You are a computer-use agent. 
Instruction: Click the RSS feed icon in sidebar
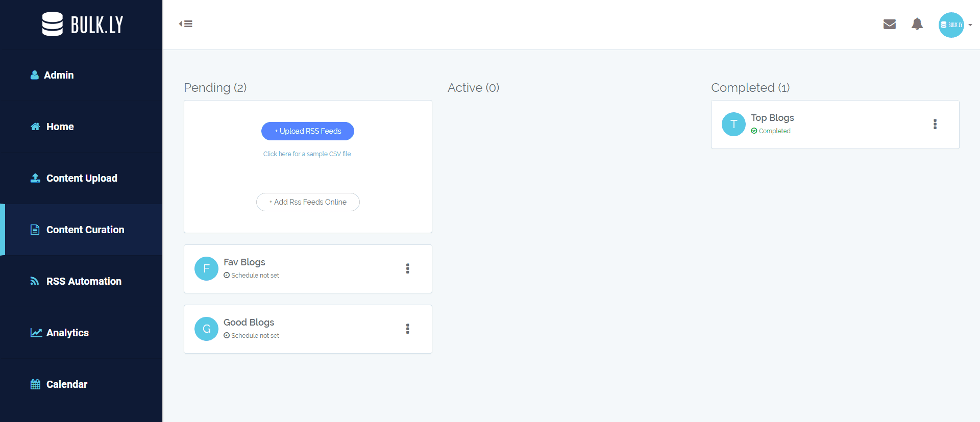point(35,281)
